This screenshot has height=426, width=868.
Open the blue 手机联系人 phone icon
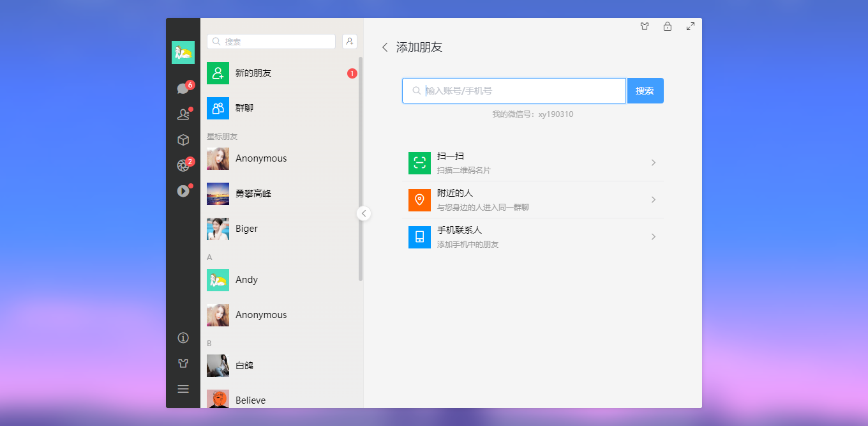419,236
